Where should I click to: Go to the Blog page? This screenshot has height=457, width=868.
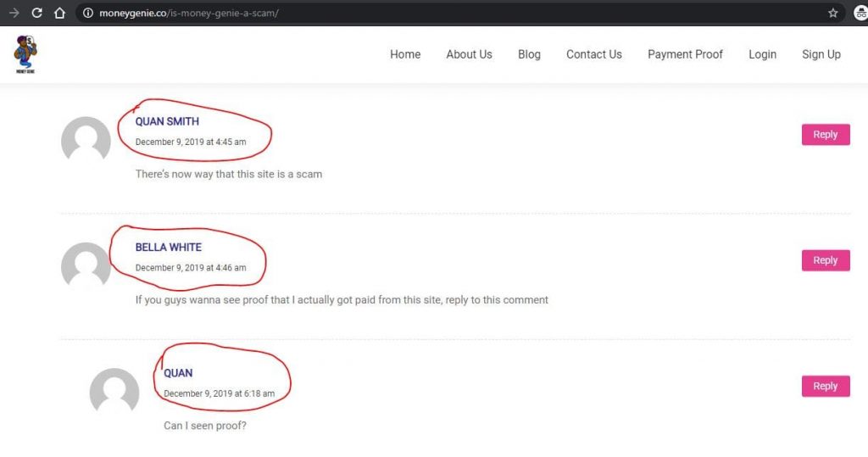(x=529, y=54)
